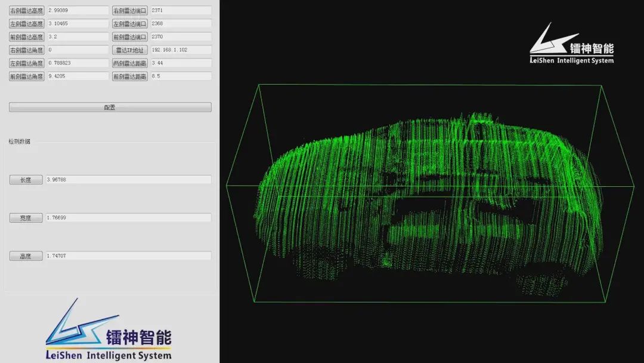The width and height of the screenshot is (644, 363).
Task: Click the left radar angle field 0.788823
Action: [78, 63]
